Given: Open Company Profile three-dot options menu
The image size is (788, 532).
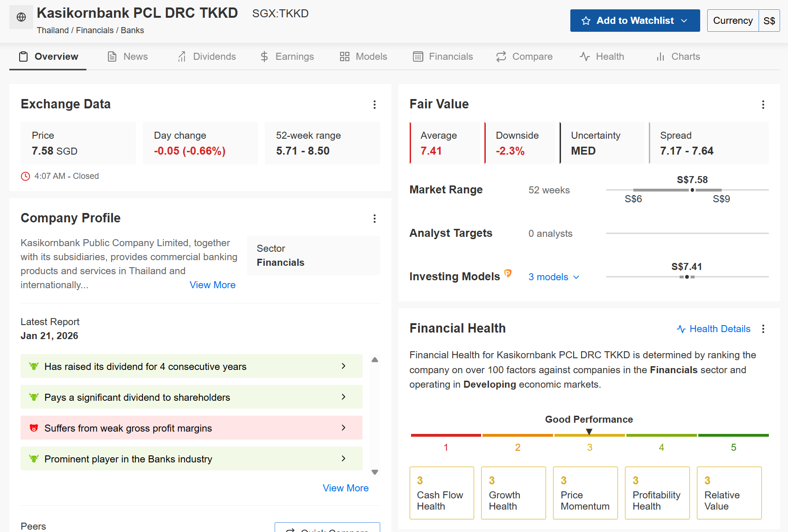Looking at the screenshot, I should pyautogui.click(x=375, y=219).
